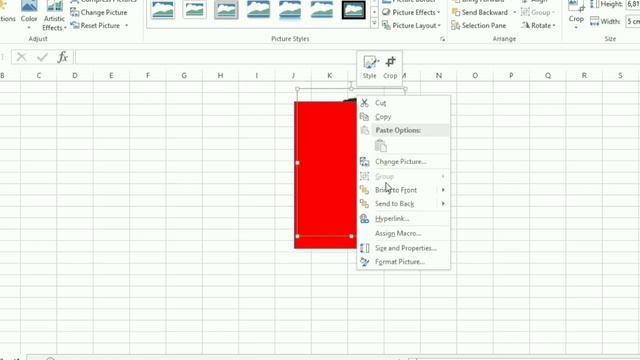Click the red picture on the sheet
This screenshot has width=640, height=360.
325,175
